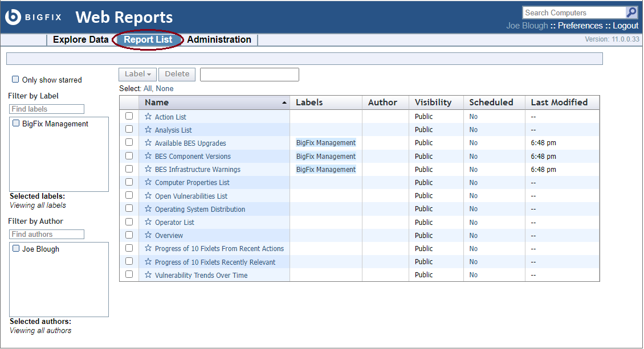Viewport: 644px width, 349px height.
Task: Click the Delete button
Action: (177, 74)
